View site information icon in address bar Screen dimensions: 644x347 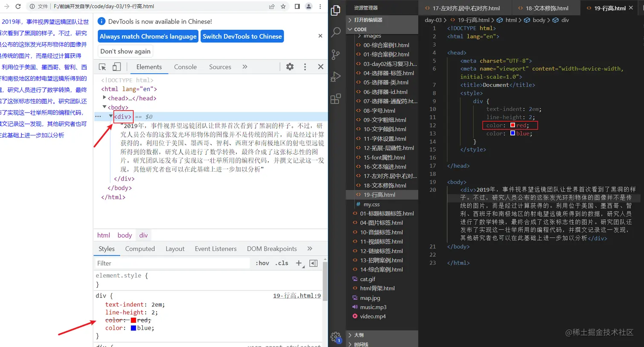pos(32,6)
